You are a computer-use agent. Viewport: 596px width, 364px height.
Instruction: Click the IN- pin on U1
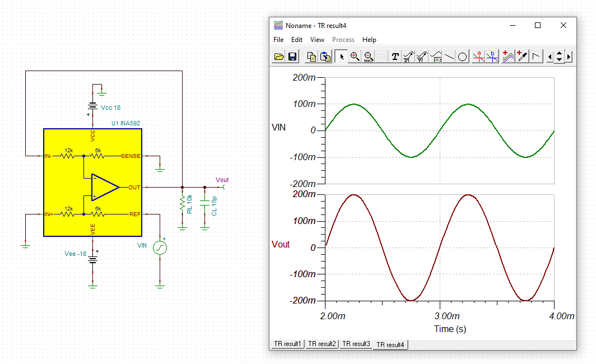48,156
